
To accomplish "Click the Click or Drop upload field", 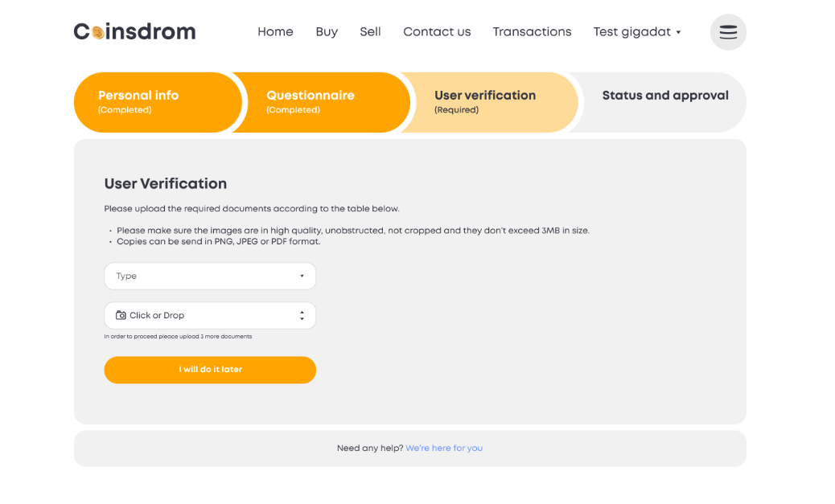I will click(210, 316).
